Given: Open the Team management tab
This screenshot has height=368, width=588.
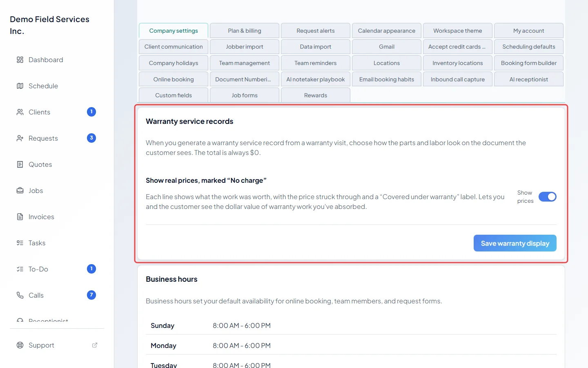Looking at the screenshot, I should point(245,63).
